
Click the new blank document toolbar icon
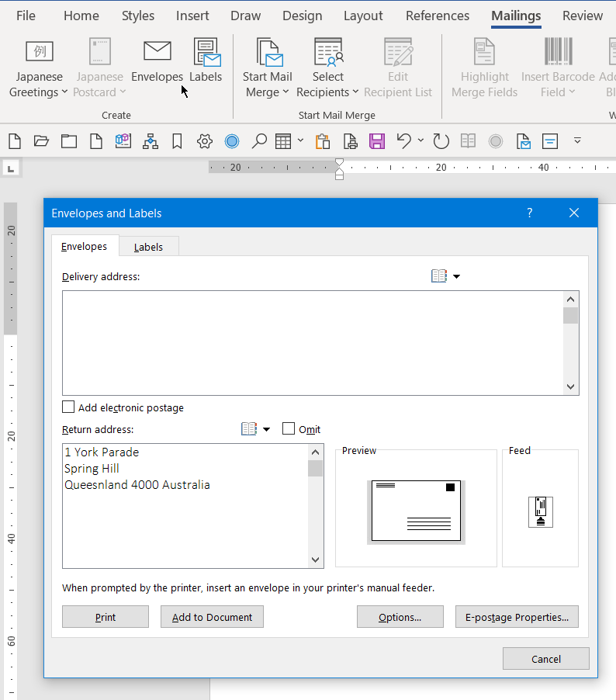tap(15, 141)
